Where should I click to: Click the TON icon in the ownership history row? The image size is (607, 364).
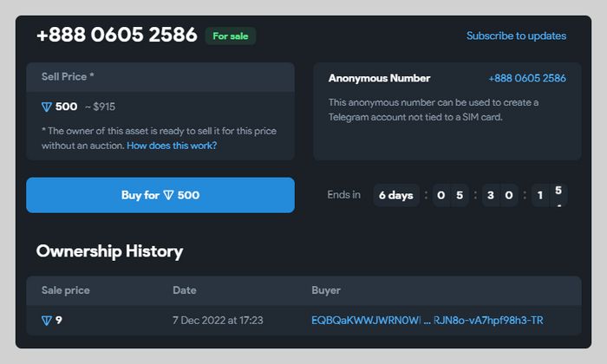point(47,321)
